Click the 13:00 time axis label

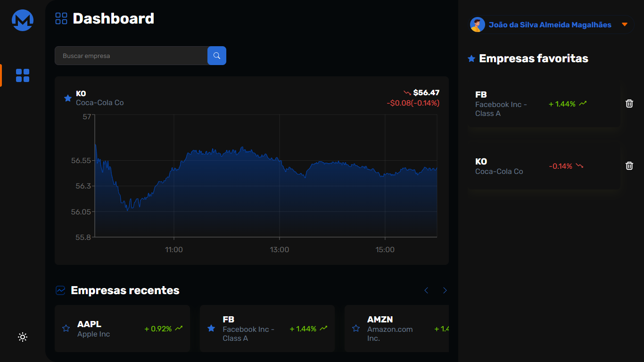(x=280, y=249)
